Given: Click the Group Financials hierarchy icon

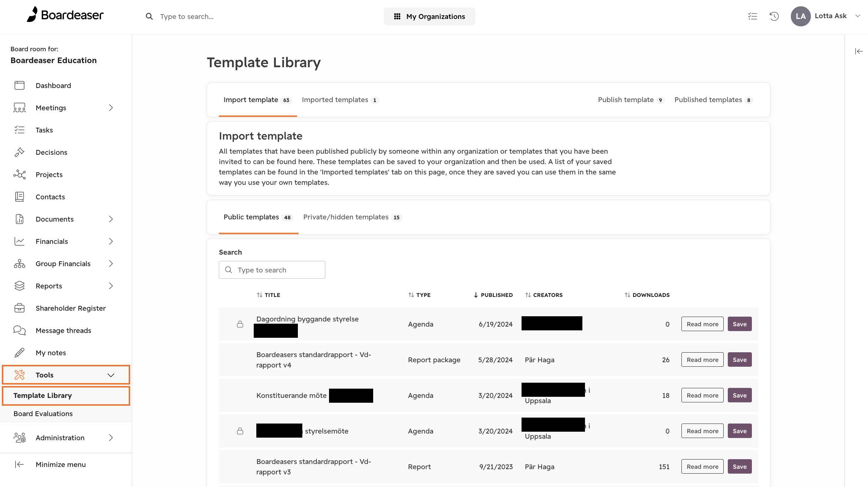Looking at the screenshot, I should point(19,264).
